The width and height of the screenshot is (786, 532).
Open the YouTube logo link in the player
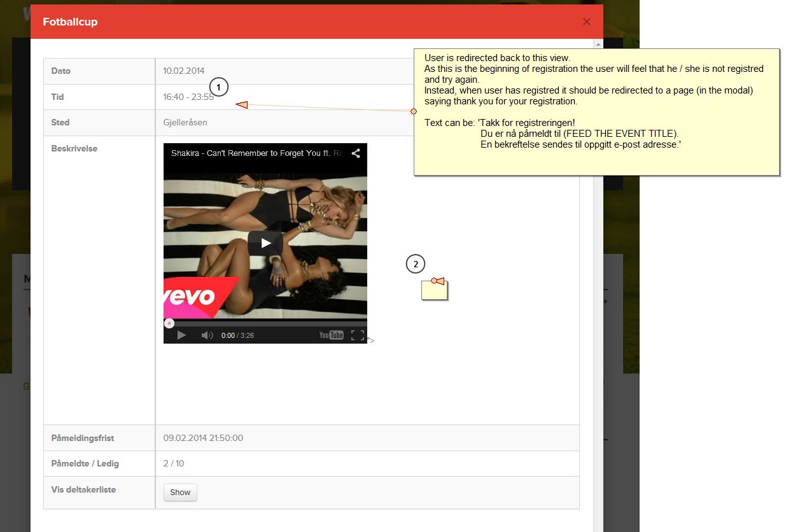(332, 335)
